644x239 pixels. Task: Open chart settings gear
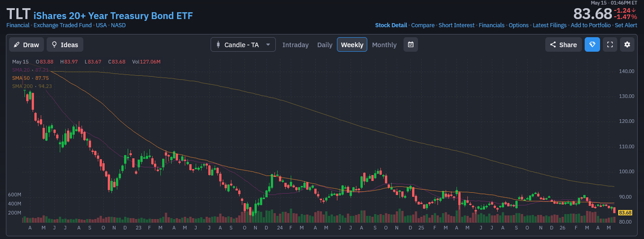point(626,45)
